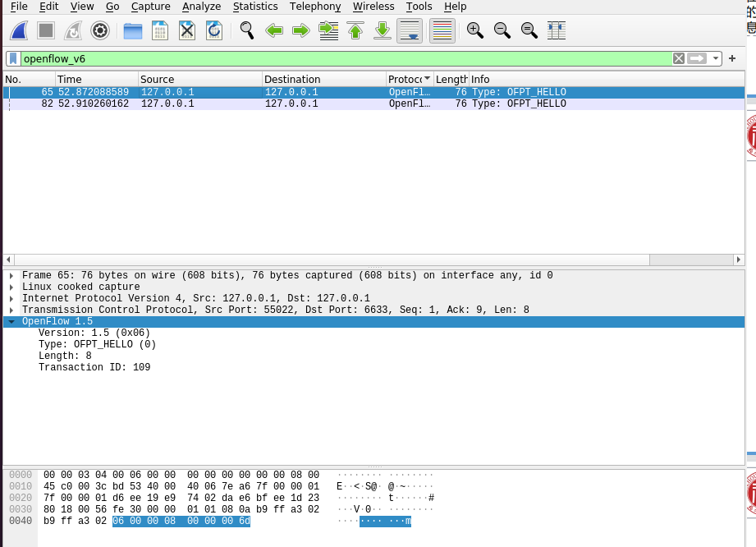The image size is (756, 547).
Task: Zoom in on packet text
Action: point(475,31)
